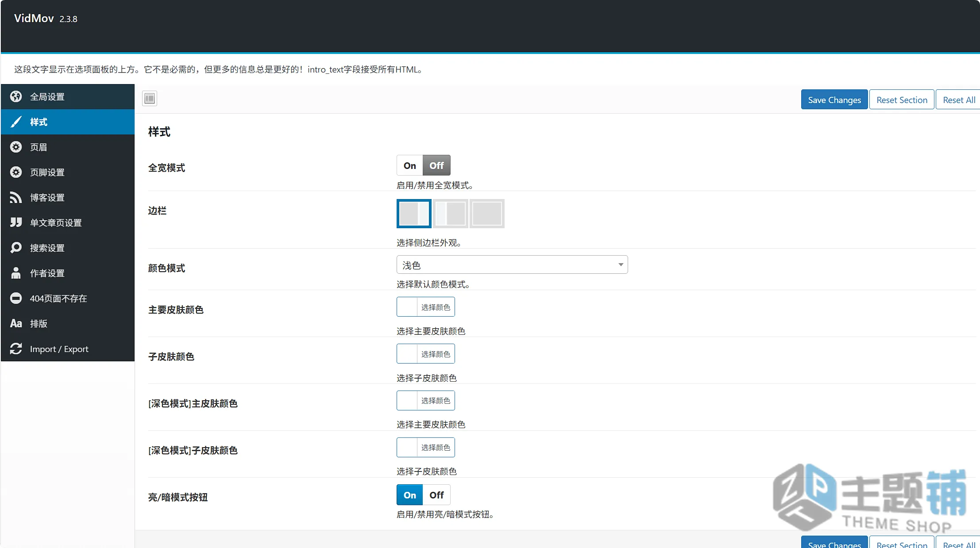Screen dimensions: 980x548
Task: Open the 单文章页设置 section
Action: click(x=68, y=222)
